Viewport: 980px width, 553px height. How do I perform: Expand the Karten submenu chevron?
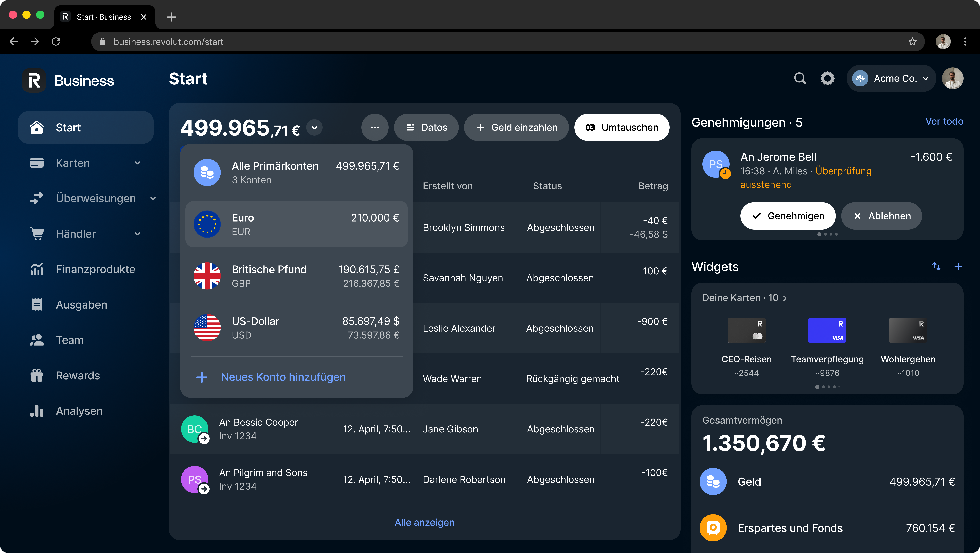tap(137, 163)
